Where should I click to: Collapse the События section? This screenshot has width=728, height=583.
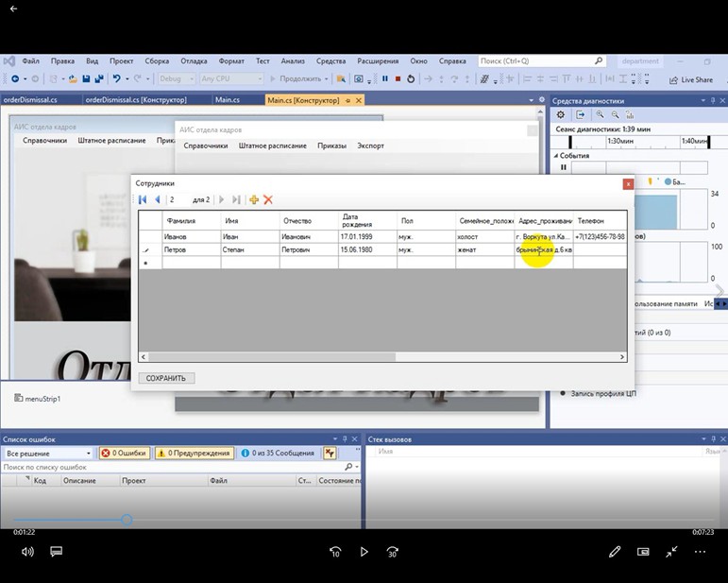point(556,156)
